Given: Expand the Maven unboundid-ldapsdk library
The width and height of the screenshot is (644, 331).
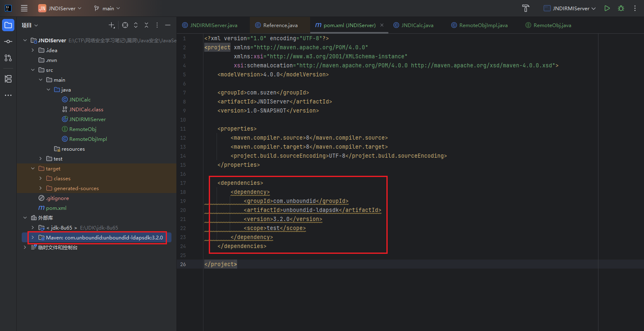Looking at the screenshot, I should click(33, 237).
